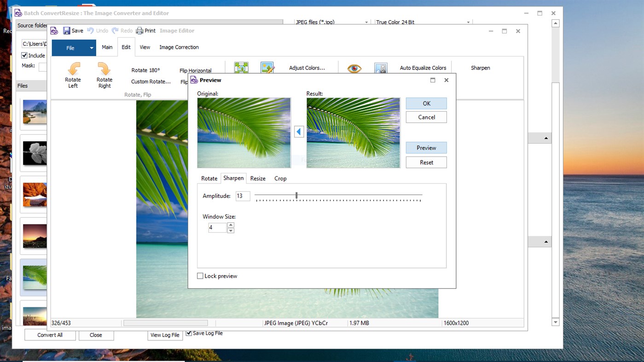Open the Image Correction ribbon tab

(x=179, y=47)
